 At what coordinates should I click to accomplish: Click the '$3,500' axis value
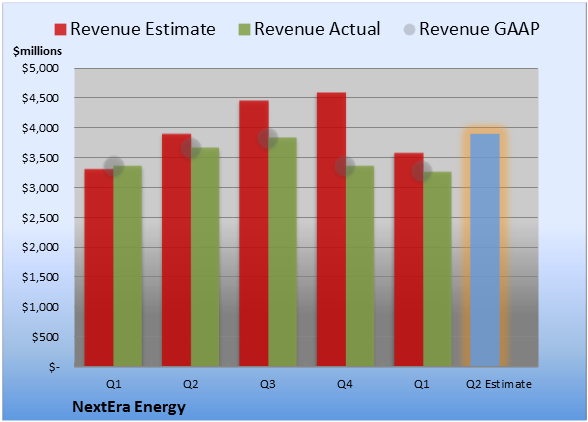click(40, 158)
